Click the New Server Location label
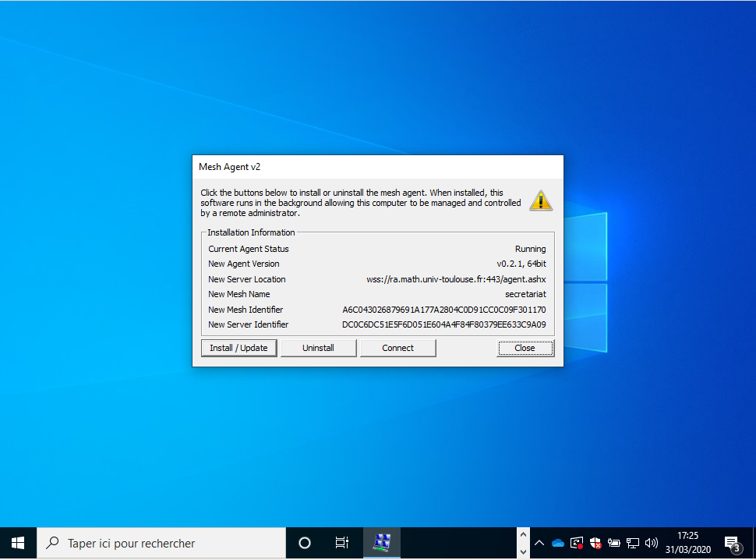This screenshot has height=560, width=756. pos(247,279)
